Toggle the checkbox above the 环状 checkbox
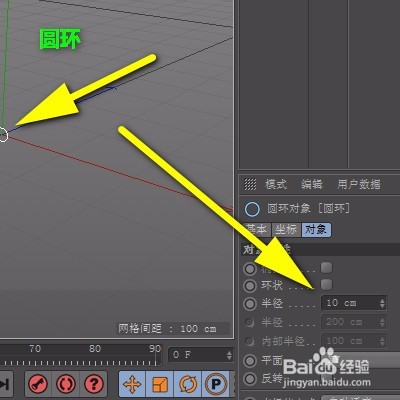Screen dimensions: 400x400 [326, 267]
